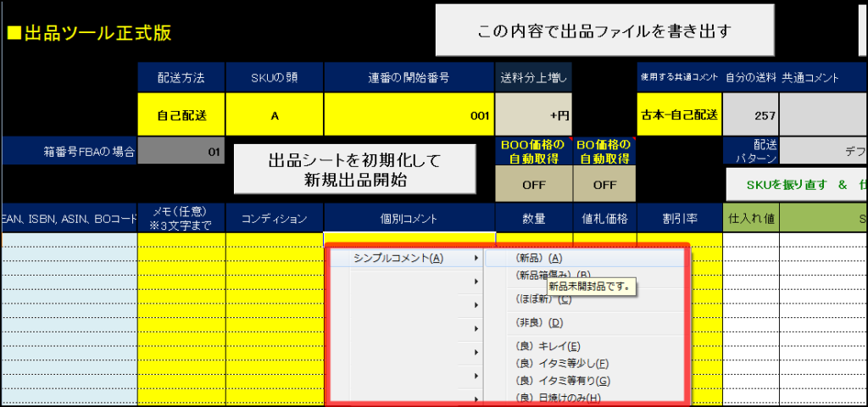Click the 送料分上増し +円 cell
Screen dimensions: 868x407
click(533, 114)
